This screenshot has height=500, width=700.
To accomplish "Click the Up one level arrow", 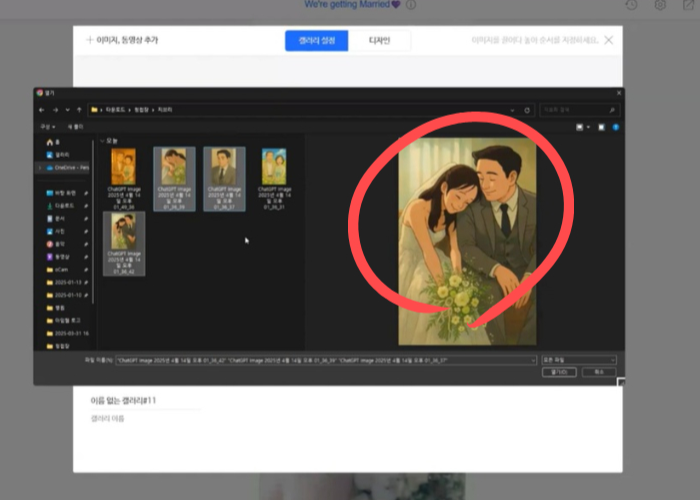I will click(78, 109).
